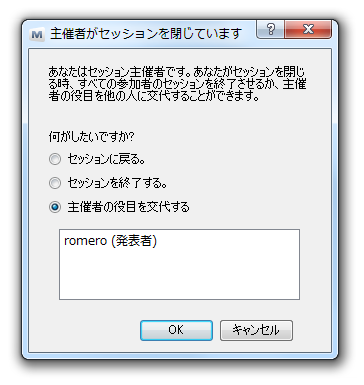
Task: Click the 何がしたいですか? question text
Action: coord(91,136)
